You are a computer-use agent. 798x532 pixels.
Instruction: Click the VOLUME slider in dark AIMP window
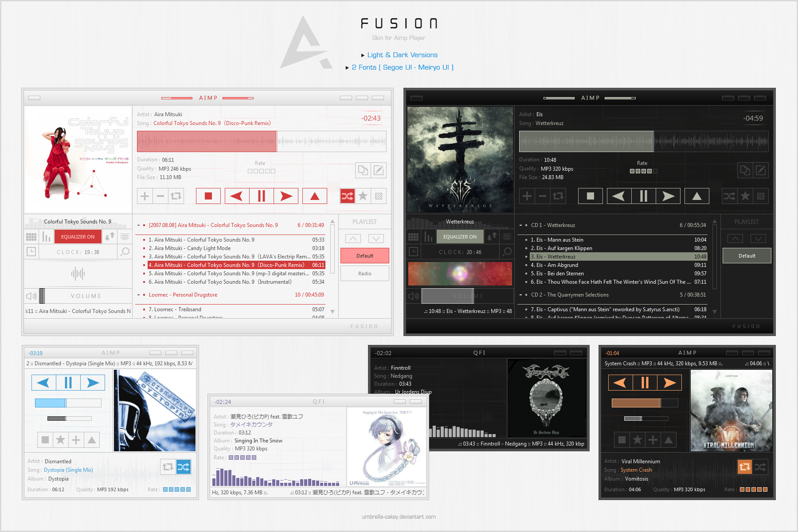[468, 296]
